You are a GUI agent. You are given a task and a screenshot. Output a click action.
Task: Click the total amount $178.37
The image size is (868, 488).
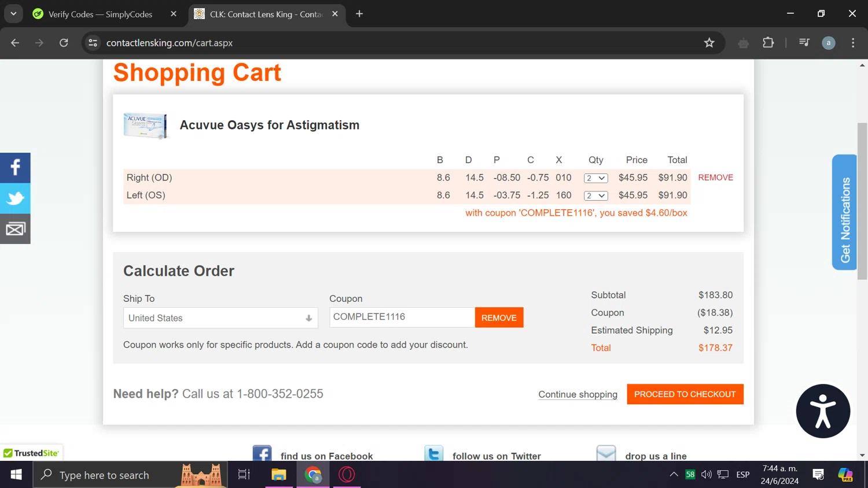tap(715, 348)
